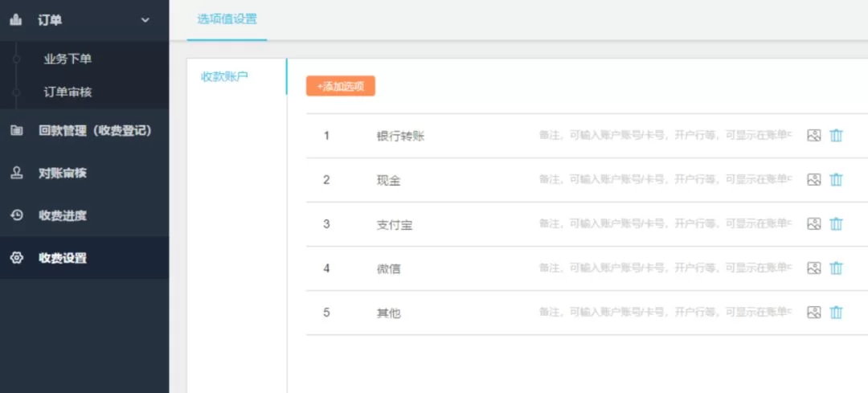This screenshot has width=868, height=393.
Task: Click the gear icon beside 收费设置
Action: (16, 258)
